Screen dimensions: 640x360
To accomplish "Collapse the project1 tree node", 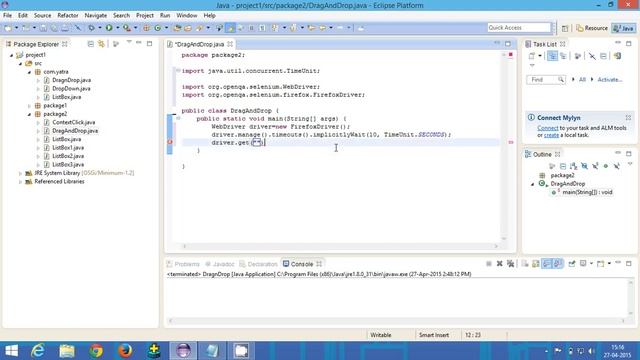I will pos(11,55).
